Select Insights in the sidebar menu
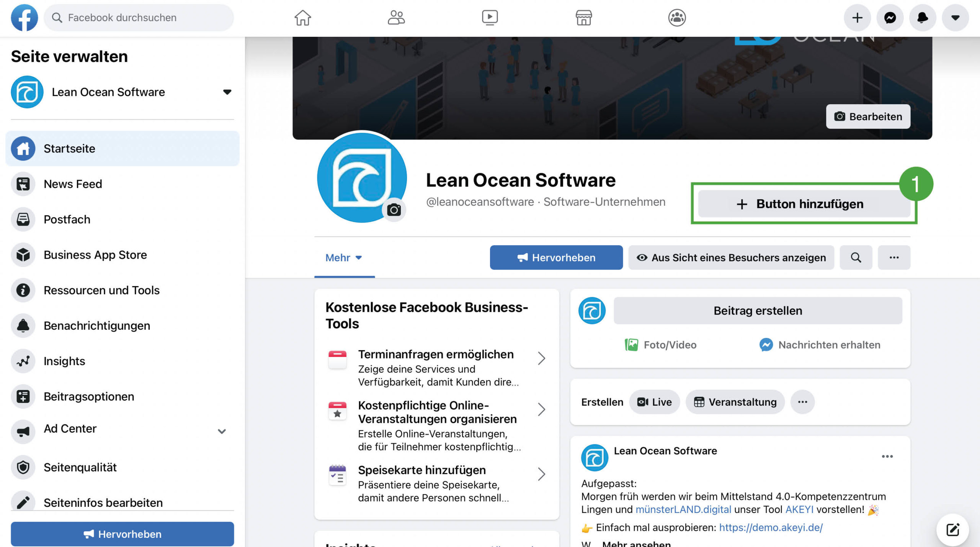Viewport: 980px width, 547px height. [64, 361]
